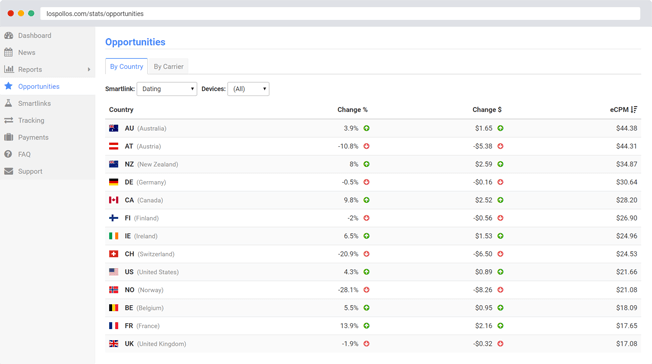Click green up indicator beside 13.9% change

pos(366,325)
